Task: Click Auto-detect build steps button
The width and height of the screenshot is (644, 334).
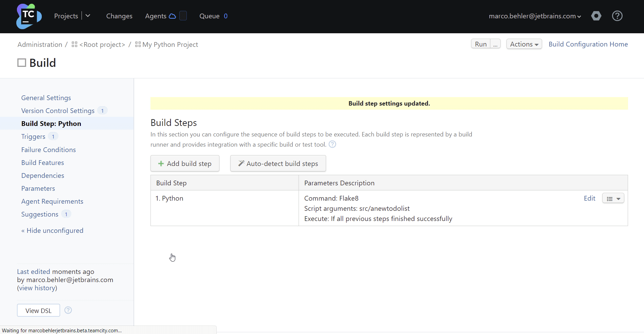Action: coord(278,164)
